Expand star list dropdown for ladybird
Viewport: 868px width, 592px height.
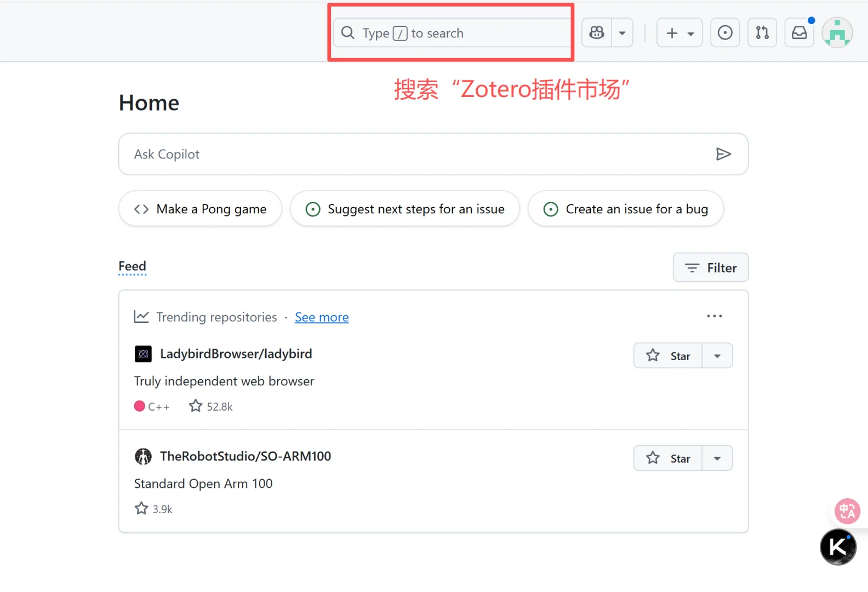(x=717, y=356)
